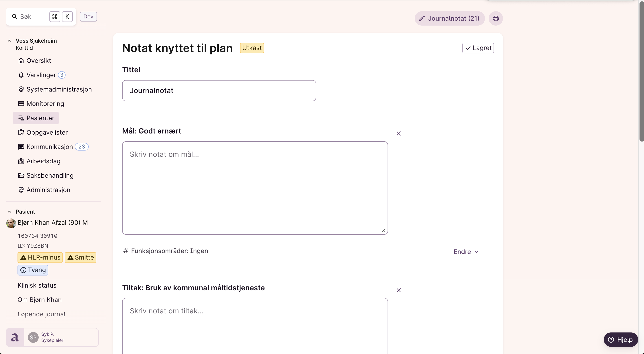The height and width of the screenshot is (354, 644).
Task: Open Journalnotat (21) button
Action: point(450,18)
